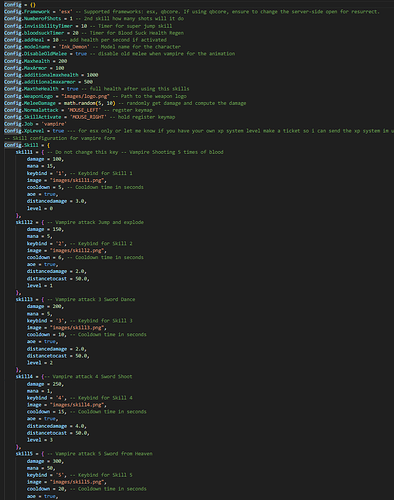Place cursor on Config.XpLevel true value
The image size is (394, 500).
coord(58,131)
